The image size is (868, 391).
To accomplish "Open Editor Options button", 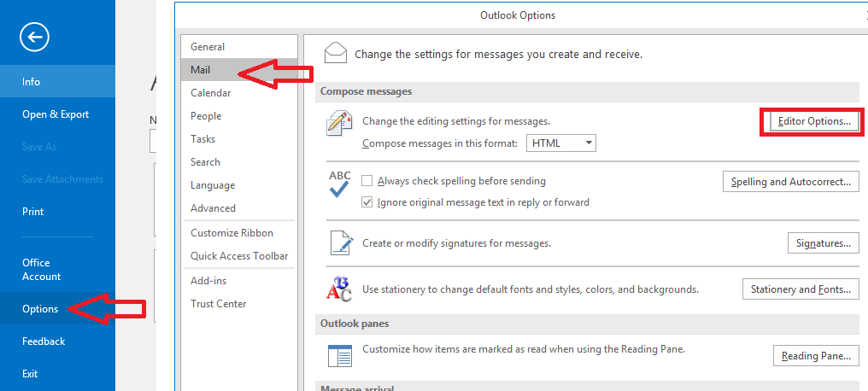I will tap(813, 121).
